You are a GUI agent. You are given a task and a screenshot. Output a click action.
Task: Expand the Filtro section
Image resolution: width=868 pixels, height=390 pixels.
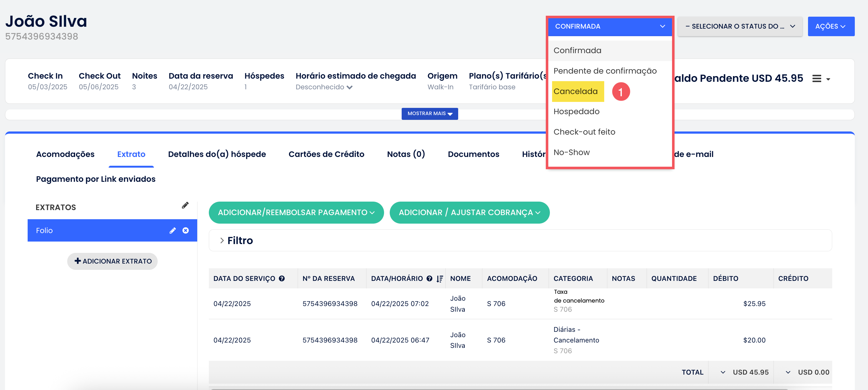pos(222,240)
